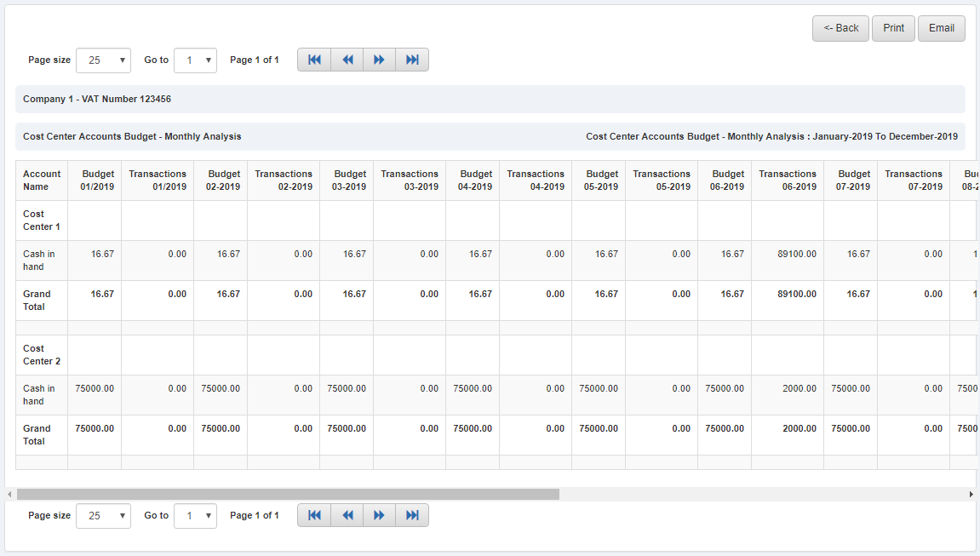Jump to last page using bottom pager
This screenshot has width=980, height=556.
tap(411, 514)
